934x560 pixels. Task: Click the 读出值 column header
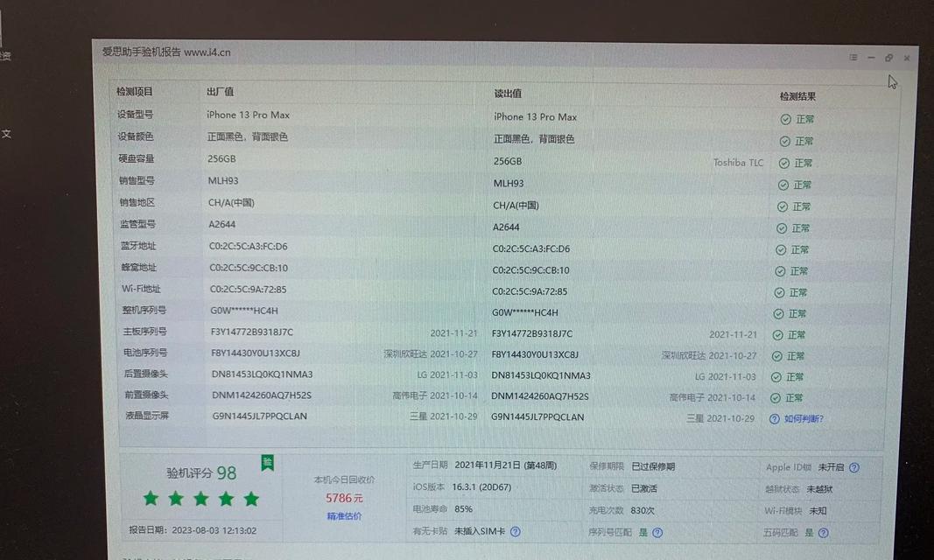508,94
